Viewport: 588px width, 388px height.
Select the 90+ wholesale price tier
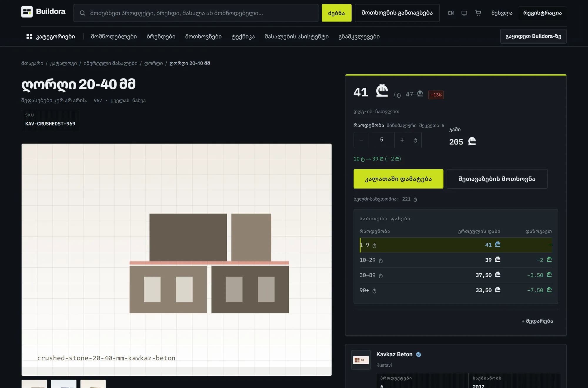[456, 290]
